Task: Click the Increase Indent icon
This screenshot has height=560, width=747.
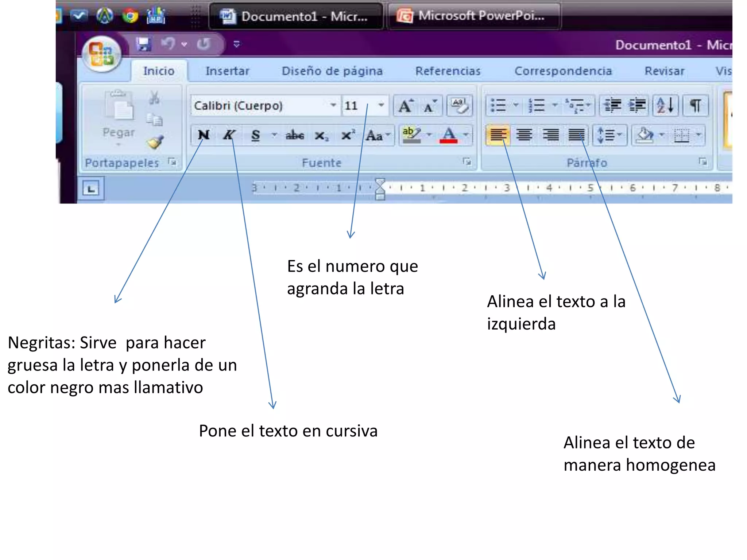Action: 637,106
